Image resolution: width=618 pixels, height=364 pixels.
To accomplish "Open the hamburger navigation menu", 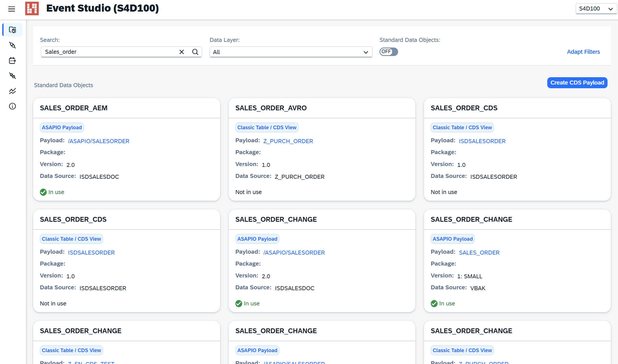I will 12,9.
